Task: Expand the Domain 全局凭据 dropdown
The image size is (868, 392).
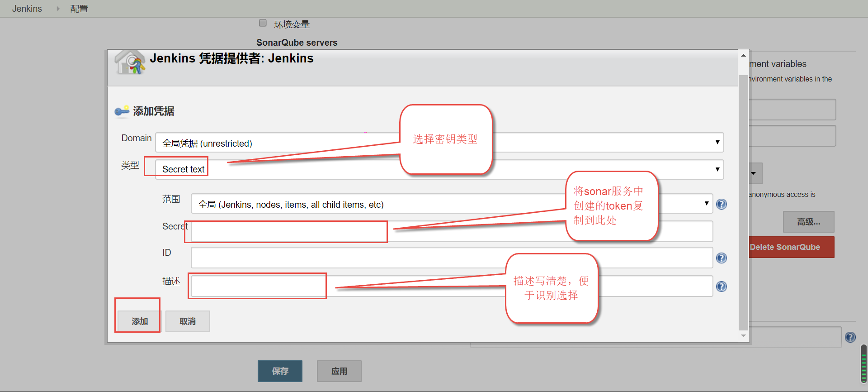Action: pyautogui.click(x=439, y=143)
